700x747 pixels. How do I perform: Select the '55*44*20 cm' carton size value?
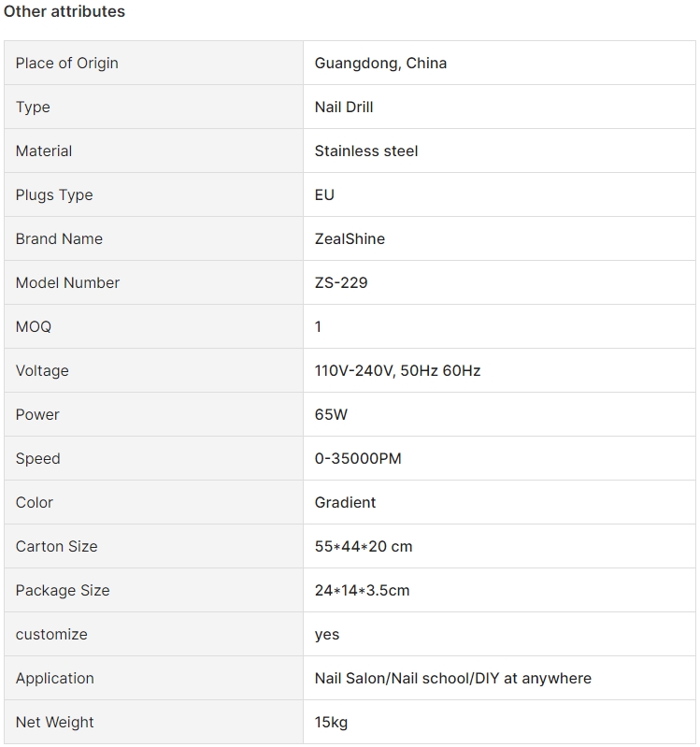click(x=364, y=547)
